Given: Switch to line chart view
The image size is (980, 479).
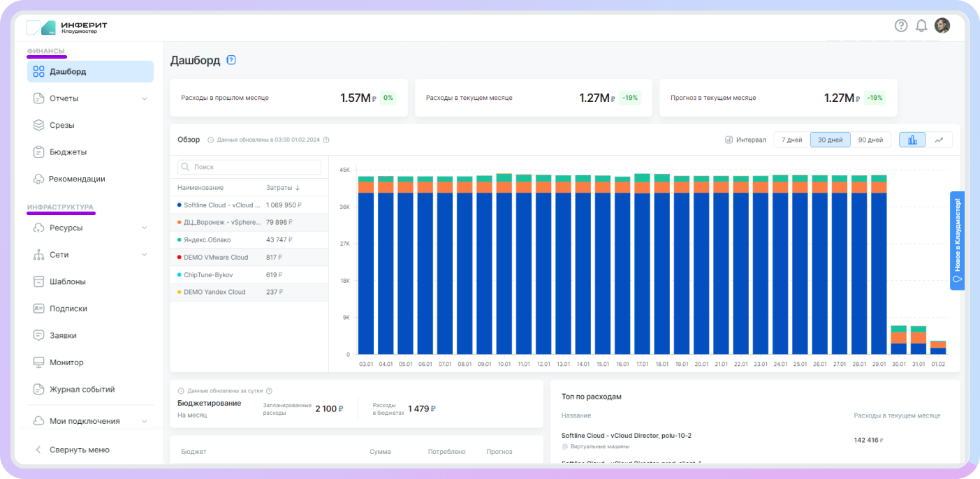Looking at the screenshot, I should click(x=939, y=140).
